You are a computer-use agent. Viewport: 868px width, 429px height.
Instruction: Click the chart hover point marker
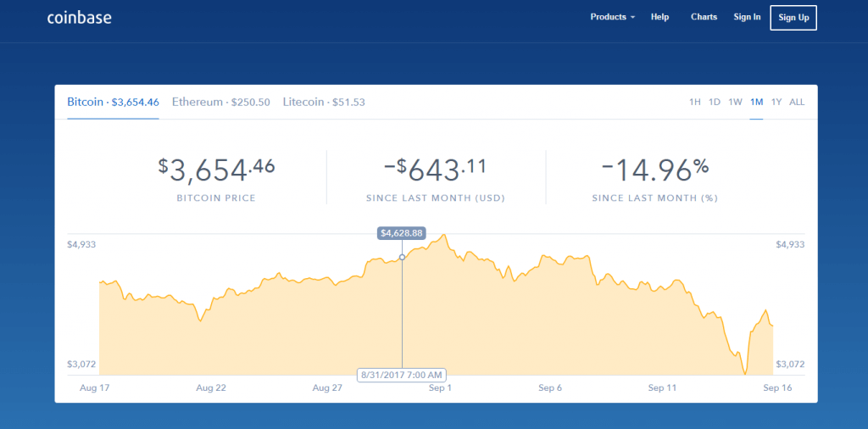pos(402,258)
